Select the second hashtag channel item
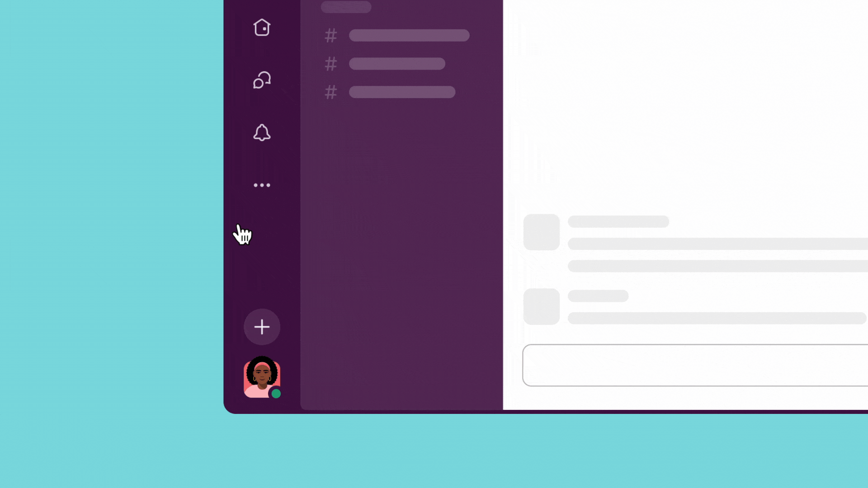 396,64
